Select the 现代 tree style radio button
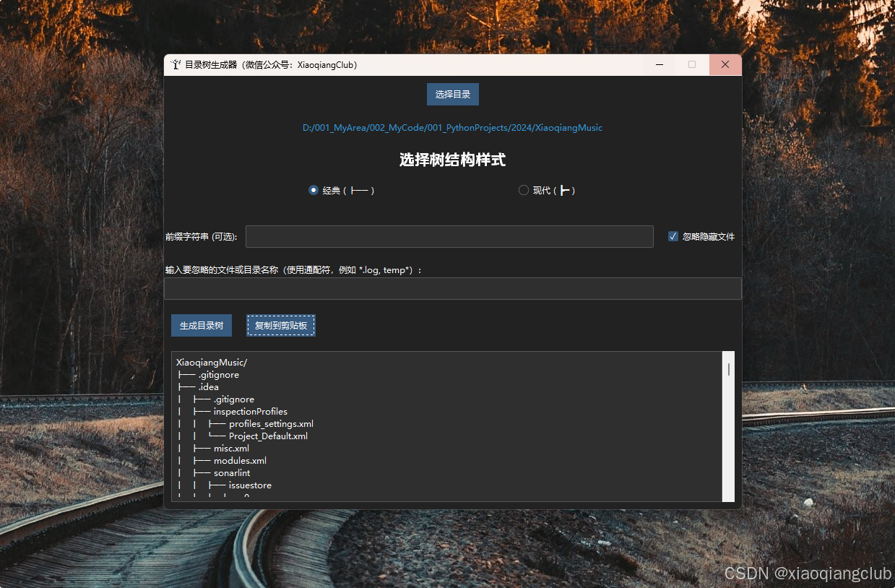Screen dimensions: 895x588 pos(524,190)
